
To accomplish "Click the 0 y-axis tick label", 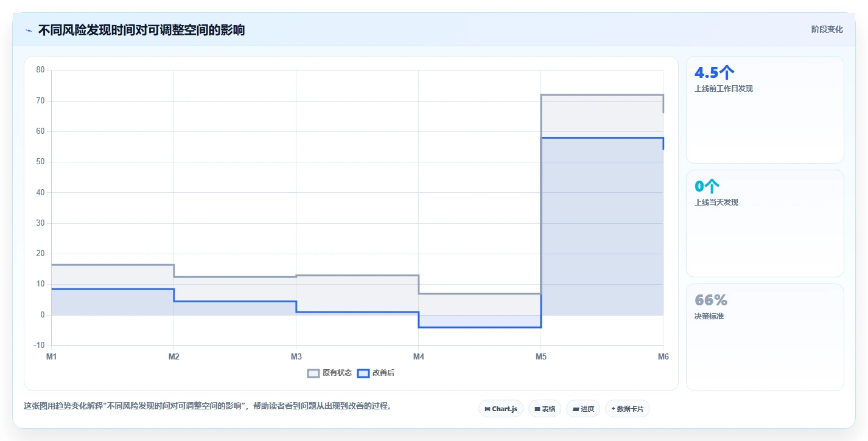I will 43,315.
